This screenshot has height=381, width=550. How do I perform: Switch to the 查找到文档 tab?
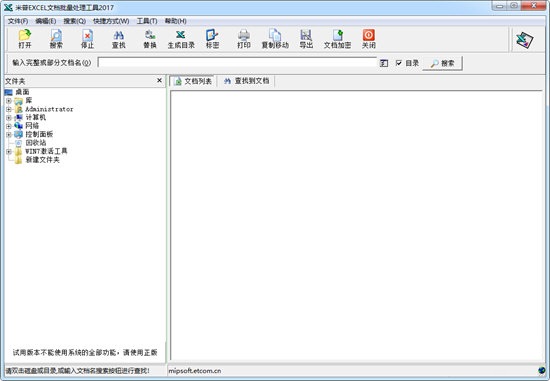point(247,81)
